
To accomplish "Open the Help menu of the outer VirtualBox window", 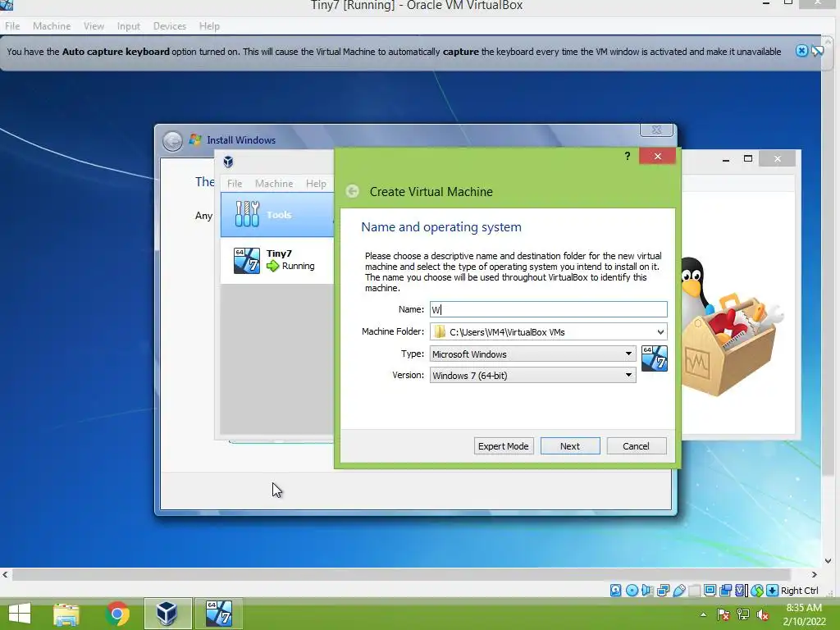I will click(209, 25).
